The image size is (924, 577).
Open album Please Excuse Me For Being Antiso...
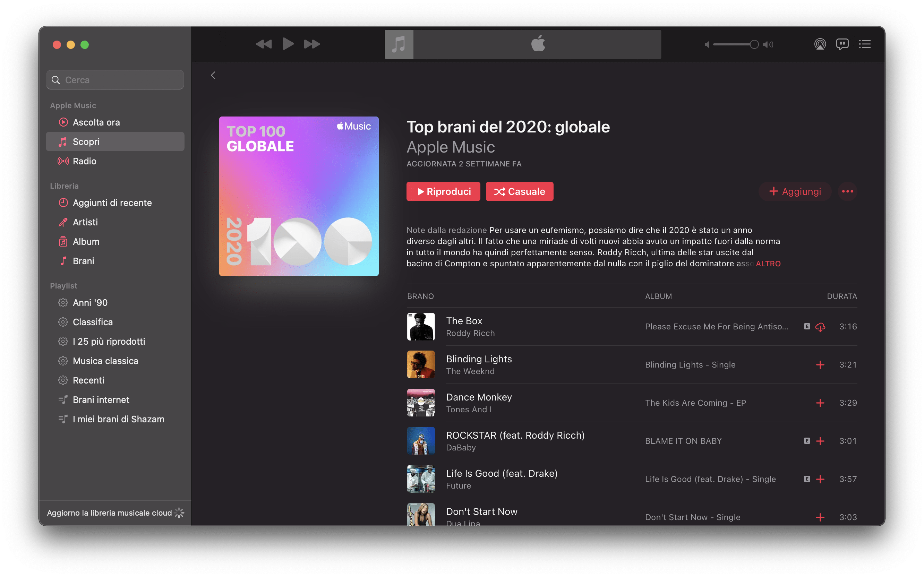pyautogui.click(x=716, y=327)
